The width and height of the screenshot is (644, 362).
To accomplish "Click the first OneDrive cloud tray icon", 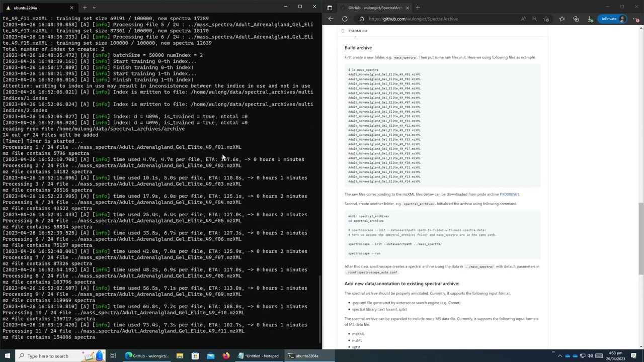I will [568, 356].
